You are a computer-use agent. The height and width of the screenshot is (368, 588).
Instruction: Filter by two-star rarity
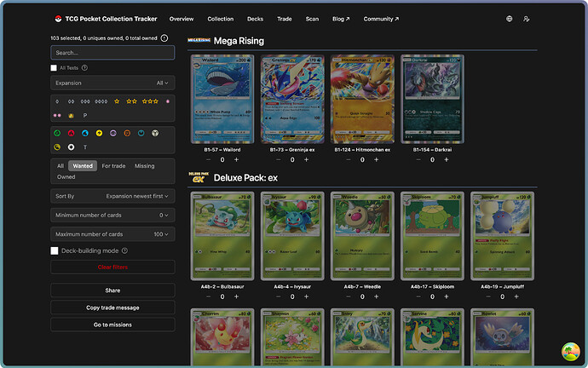131,101
